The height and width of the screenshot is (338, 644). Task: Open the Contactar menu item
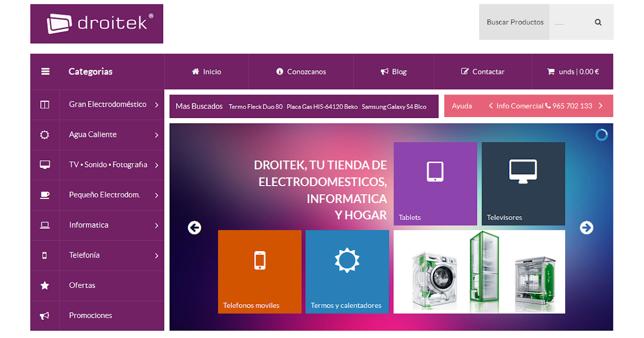pyautogui.click(x=483, y=71)
